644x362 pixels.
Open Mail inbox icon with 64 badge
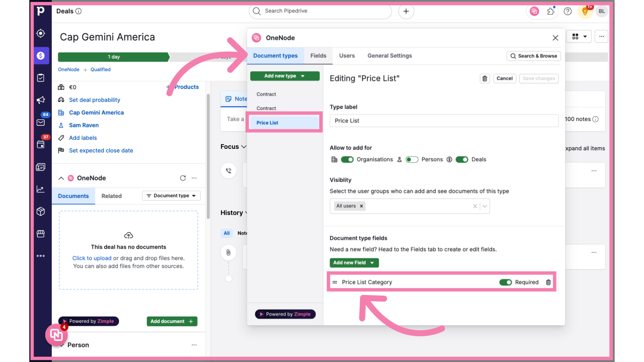tap(41, 122)
